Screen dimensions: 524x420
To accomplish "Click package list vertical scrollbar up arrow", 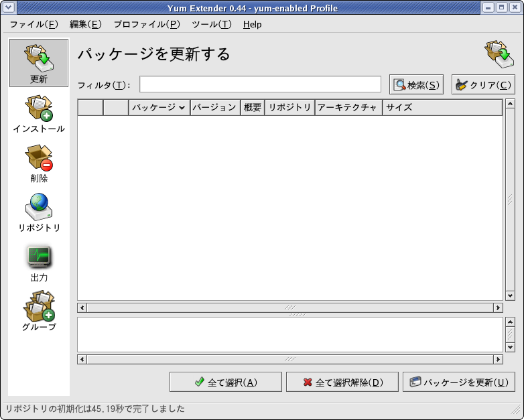I will coord(510,104).
